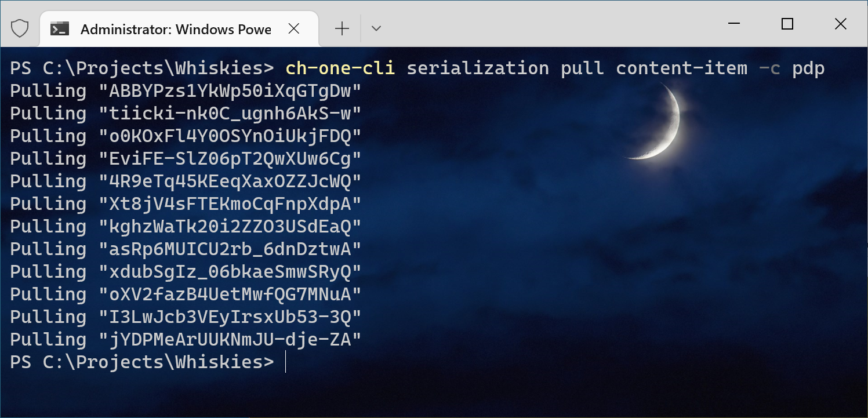868x418 pixels.
Task: Click the ID "jYDPMeArUUKNmJU-dje-ZA"
Action: click(230, 340)
